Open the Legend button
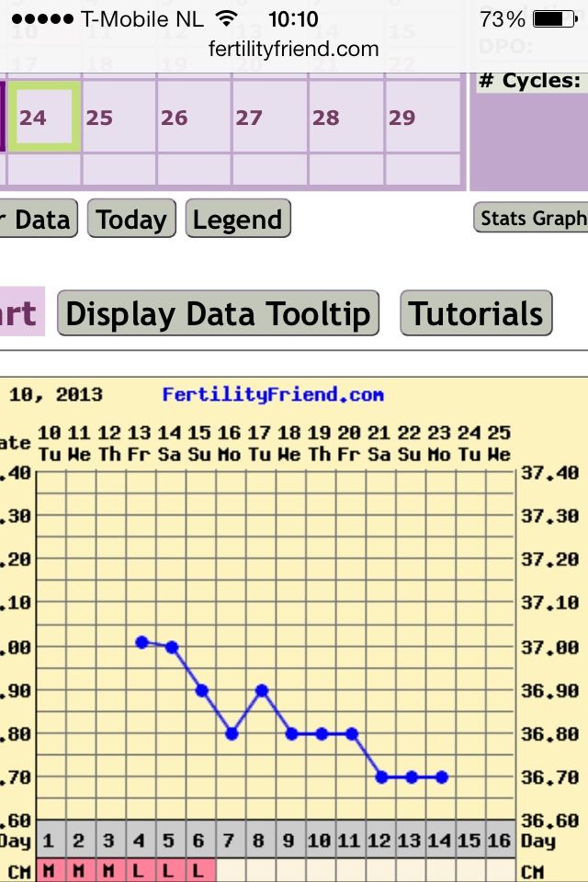This screenshot has height=882, width=588. 238,219
